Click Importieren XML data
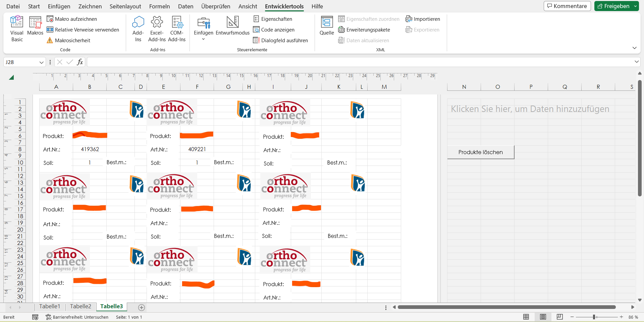This screenshot has width=644, height=322. (x=423, y=19)
